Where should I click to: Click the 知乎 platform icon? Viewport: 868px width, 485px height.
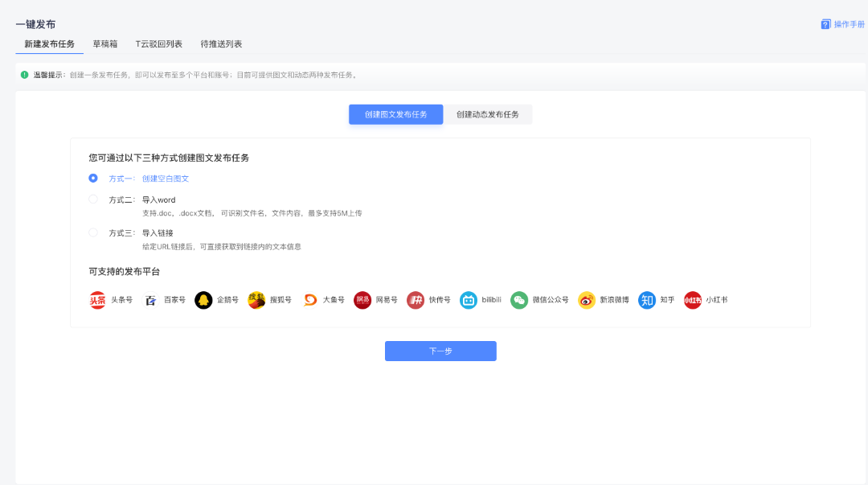click(x=647, y=300)
